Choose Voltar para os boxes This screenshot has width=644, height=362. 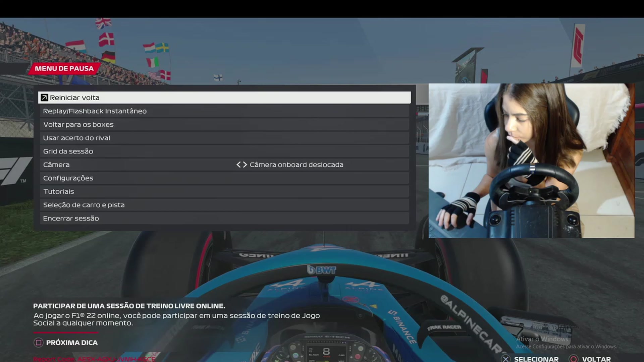coord(224,124)
